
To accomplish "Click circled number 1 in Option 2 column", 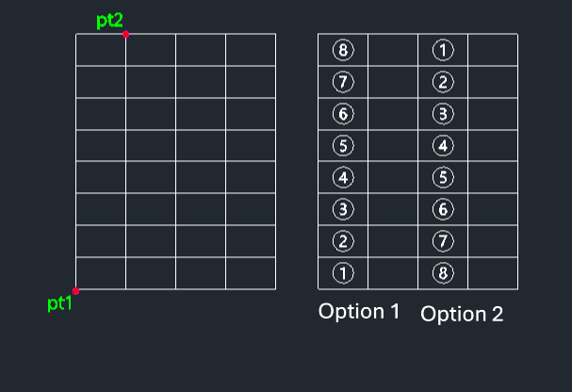I will pos(443,50).
